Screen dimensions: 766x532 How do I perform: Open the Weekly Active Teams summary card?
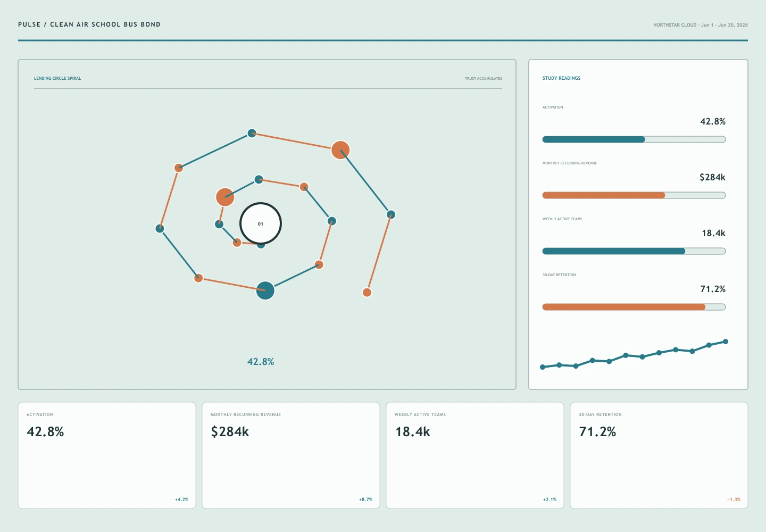click(x=475, y=455)
